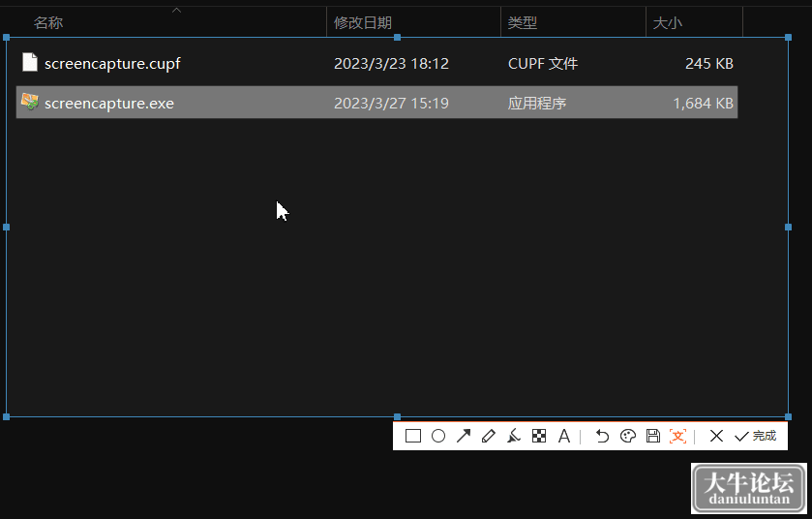
Task: Cancel the screenshot with X icon
Action: [x=716, y=436]
